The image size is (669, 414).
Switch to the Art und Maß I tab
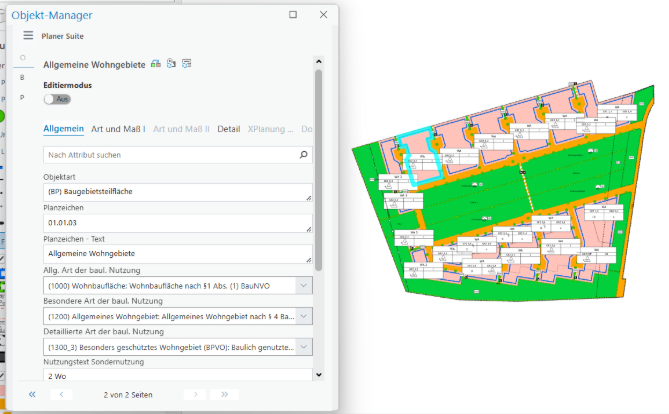pyautogui.click(x=118, y=129)
